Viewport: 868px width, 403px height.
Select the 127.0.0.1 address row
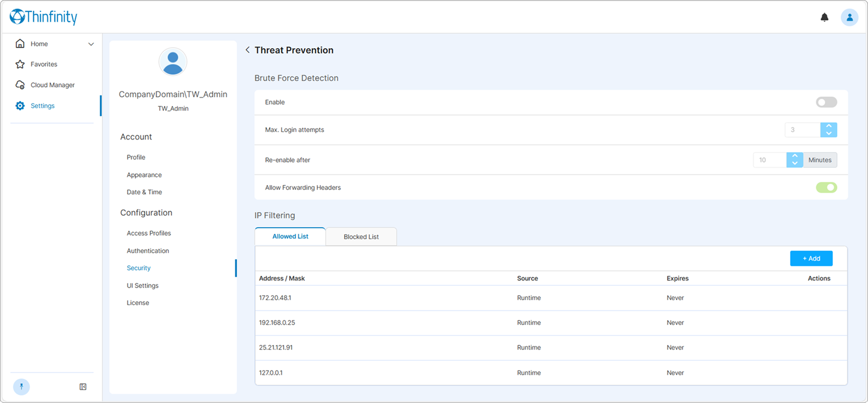click(x=551, y=373)
